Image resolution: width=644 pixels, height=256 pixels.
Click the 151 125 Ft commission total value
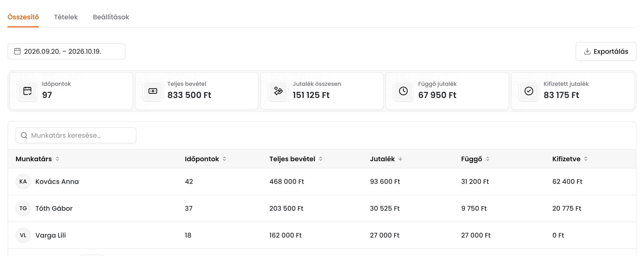click(311, 95)
